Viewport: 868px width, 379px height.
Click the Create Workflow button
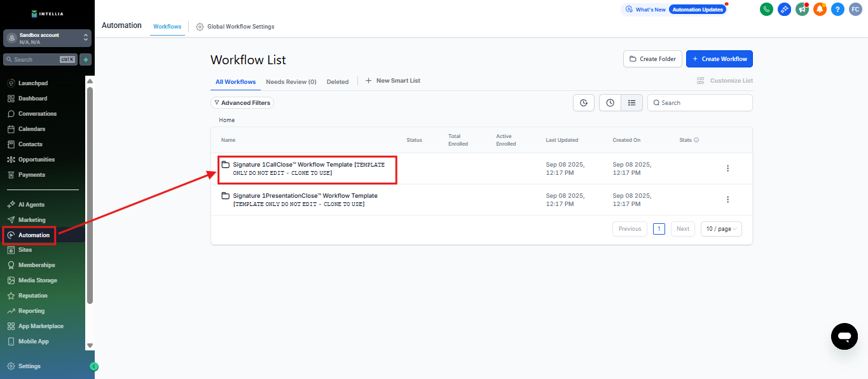pyautogui.click(x=719, y=59)
